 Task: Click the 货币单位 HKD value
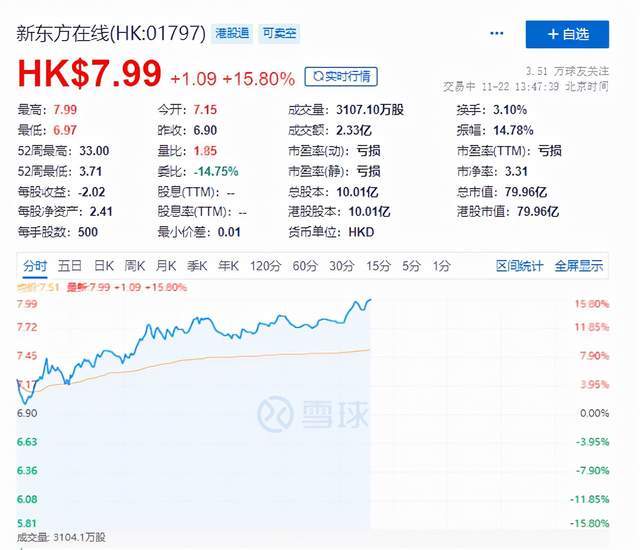tap(361, 232)
